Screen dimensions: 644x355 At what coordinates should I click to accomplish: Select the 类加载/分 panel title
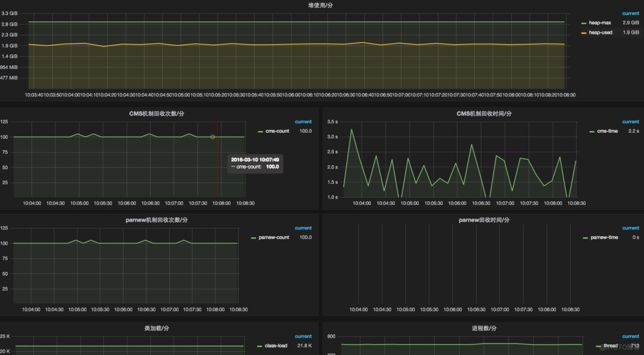[156, 328]
